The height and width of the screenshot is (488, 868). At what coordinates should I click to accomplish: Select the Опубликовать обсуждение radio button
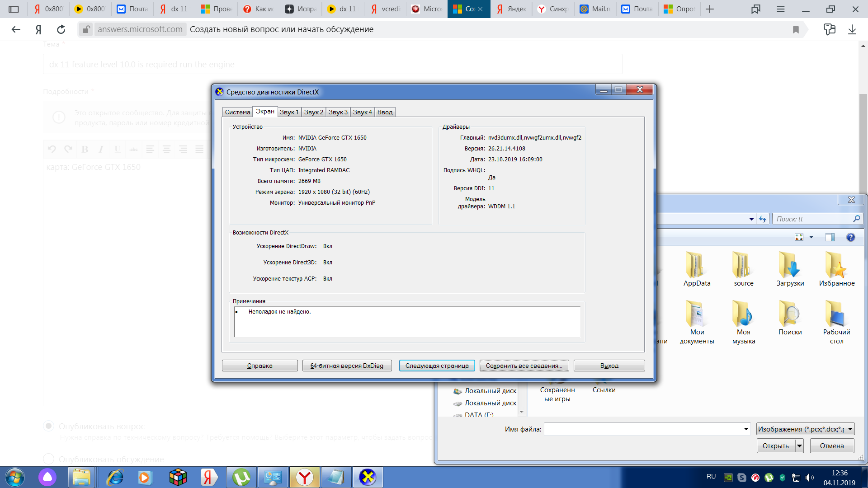point(48,459)
